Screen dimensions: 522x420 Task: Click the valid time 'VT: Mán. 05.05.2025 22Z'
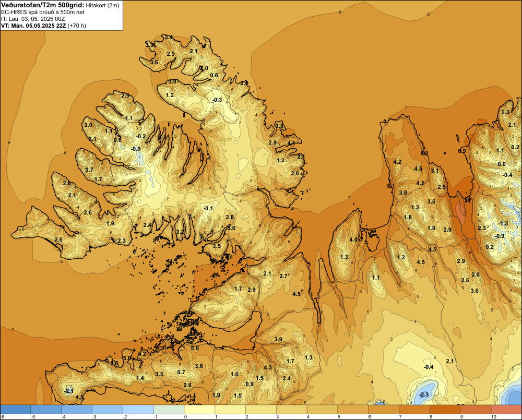33,26
